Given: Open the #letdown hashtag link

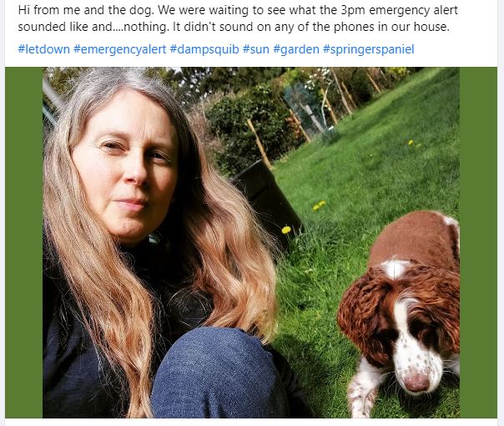Looking at the screenshot, I should 43,49.
